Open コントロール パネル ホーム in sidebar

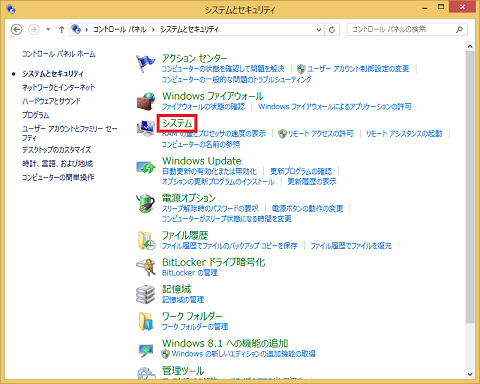(x=59, y=54)
